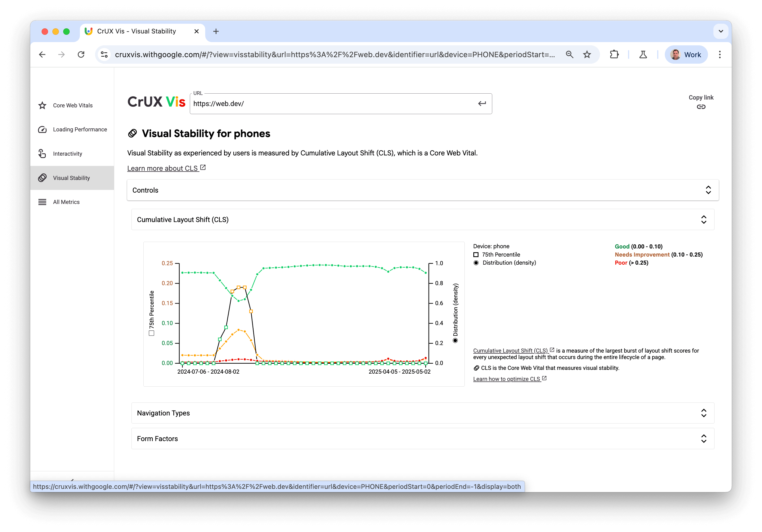Click inside the URL input field

click(332, 104)
